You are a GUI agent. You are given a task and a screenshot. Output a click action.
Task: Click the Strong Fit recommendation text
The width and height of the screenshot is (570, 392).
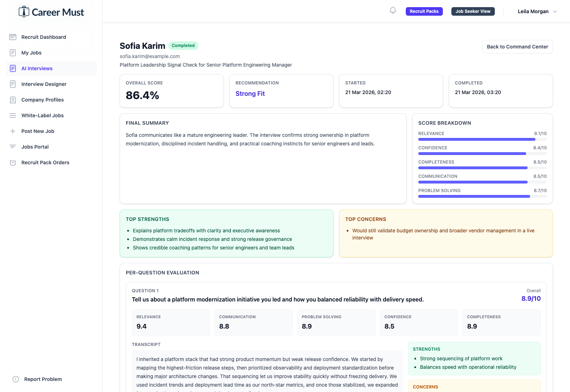click(250, 93)
